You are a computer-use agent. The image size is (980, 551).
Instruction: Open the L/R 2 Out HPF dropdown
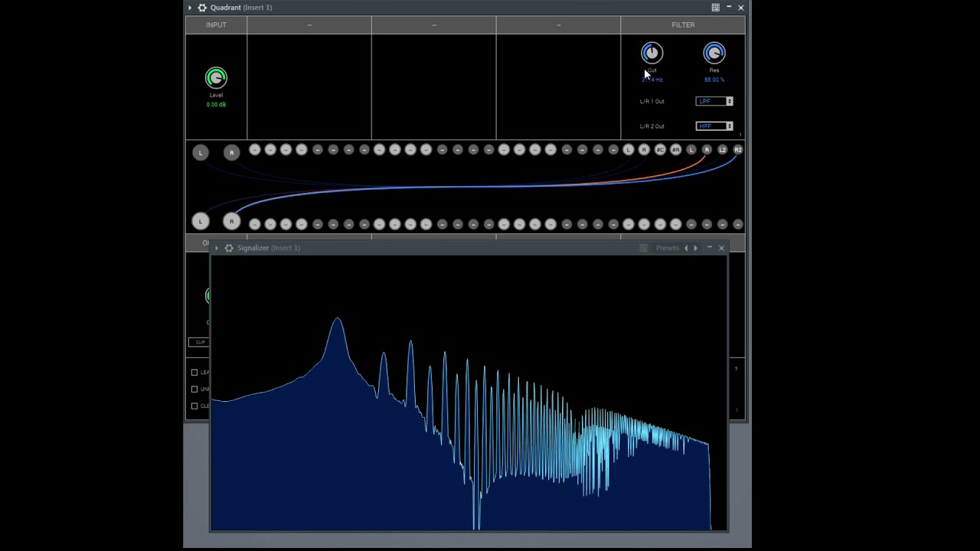[x=714, y=126]
